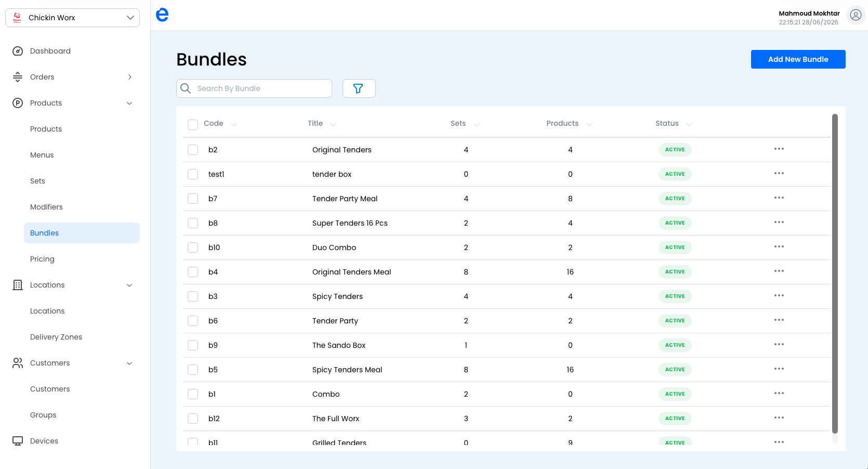The image size is (868, 469).
Task: Tick the checkbox for bundle b7
Action: point(193,199)
